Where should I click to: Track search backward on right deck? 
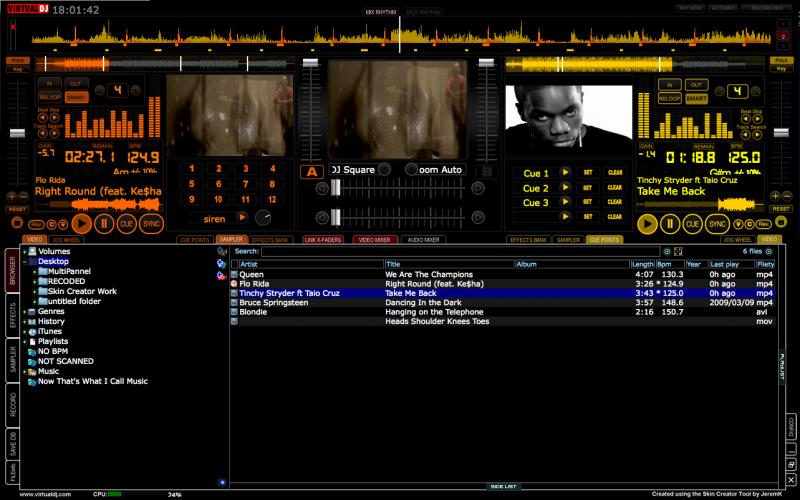click(745, 135)
